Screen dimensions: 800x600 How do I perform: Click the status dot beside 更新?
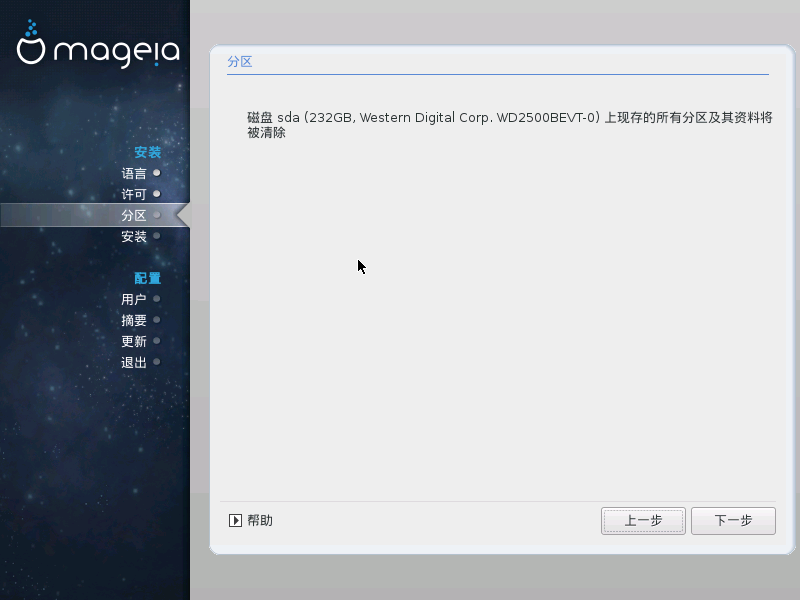(157, 341)
